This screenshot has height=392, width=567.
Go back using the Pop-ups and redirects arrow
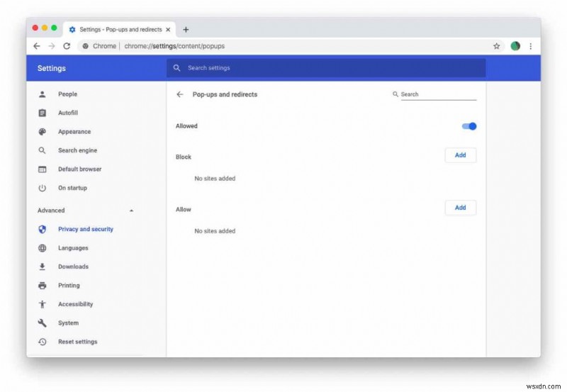[180, 94]
